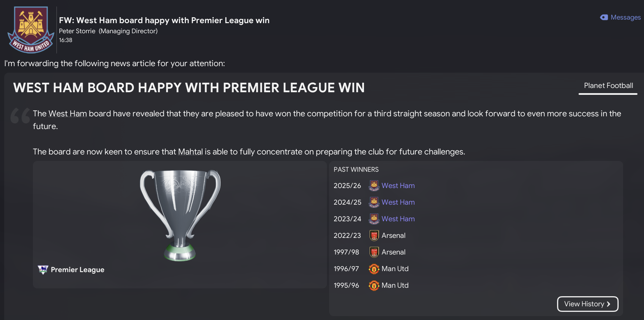Screen dimensions: 644x320
Task: Click the Arsenal crest for 1997/98
Action: click(x=374, y=252)
